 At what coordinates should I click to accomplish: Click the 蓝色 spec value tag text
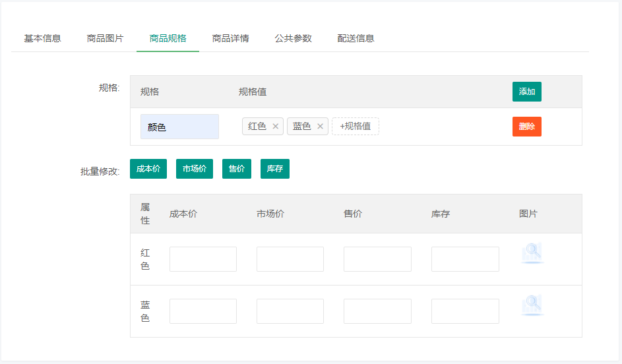click(x=302, y=127)
